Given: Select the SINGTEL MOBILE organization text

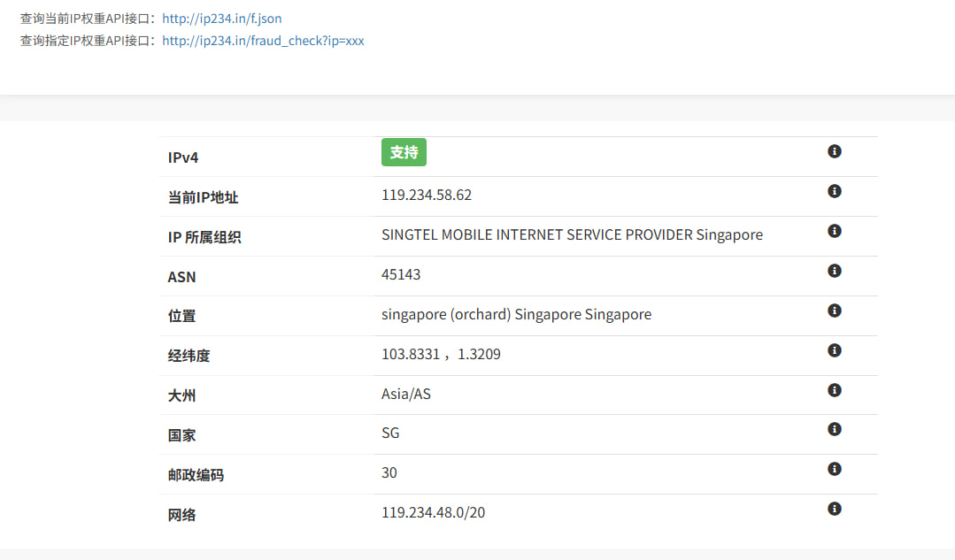Looking at the screenshot, I should tap(572, 234).
